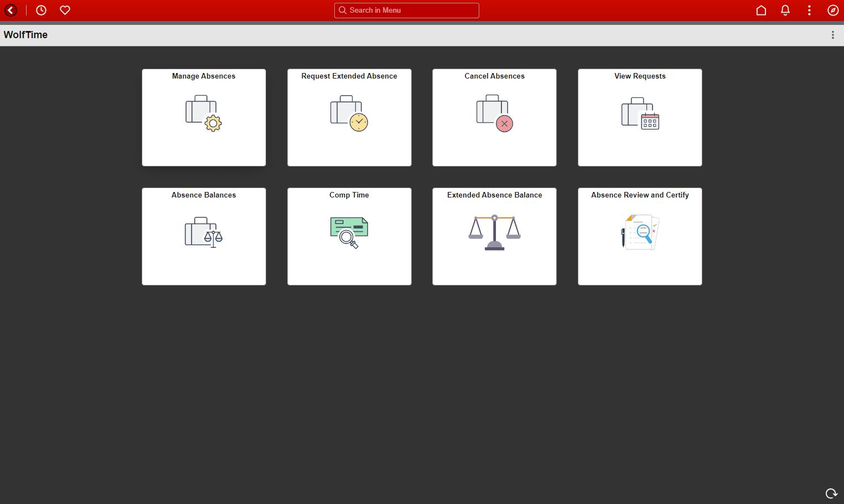Viewport: 844px width, 504px height.
Task: Open the Notifications bell
Action: (785, 10)
